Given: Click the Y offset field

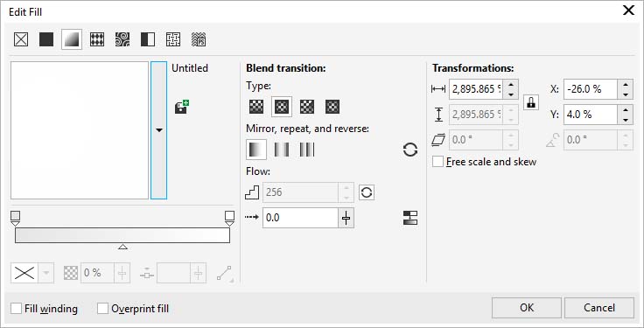Looking at the screenshot, I should point(591,115).
